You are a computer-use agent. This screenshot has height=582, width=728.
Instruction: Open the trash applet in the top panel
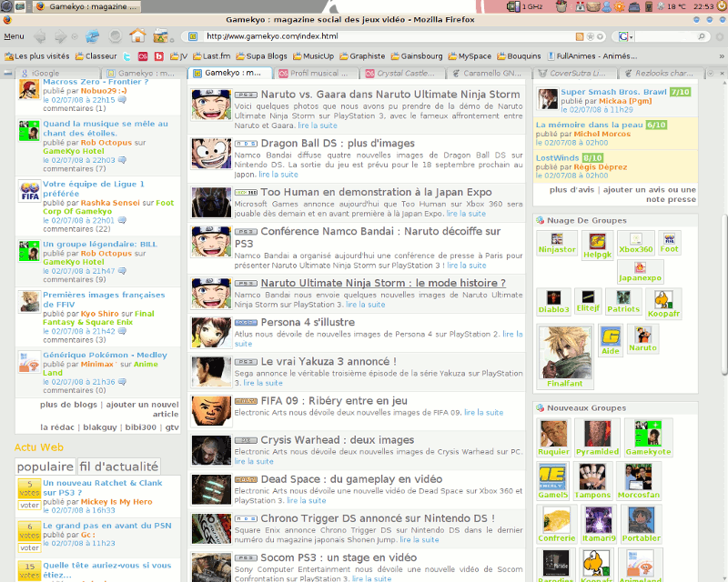561,6
